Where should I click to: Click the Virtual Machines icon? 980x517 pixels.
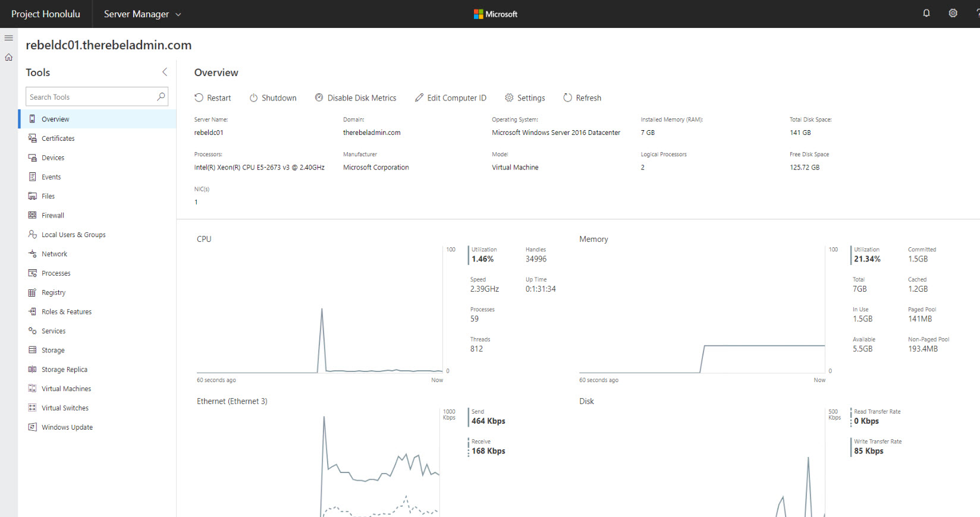[33, 389]
